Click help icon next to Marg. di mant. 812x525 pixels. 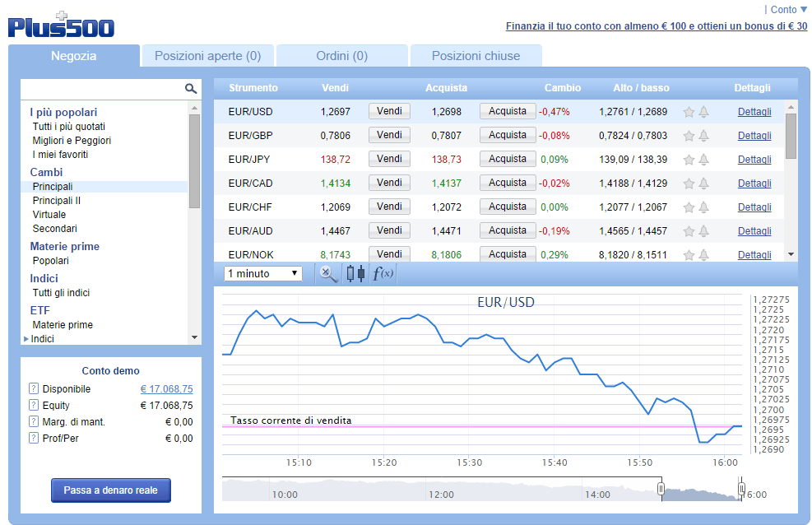pos(34,422)
